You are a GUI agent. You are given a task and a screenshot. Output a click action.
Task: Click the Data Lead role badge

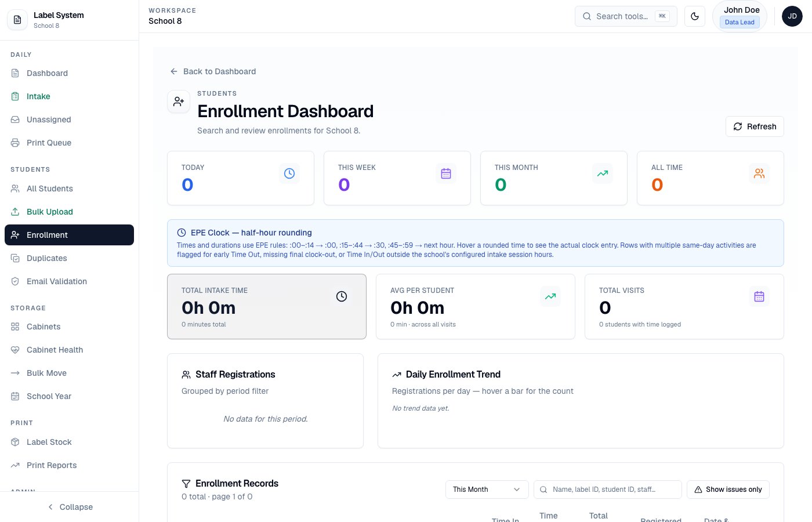(739, 22)
